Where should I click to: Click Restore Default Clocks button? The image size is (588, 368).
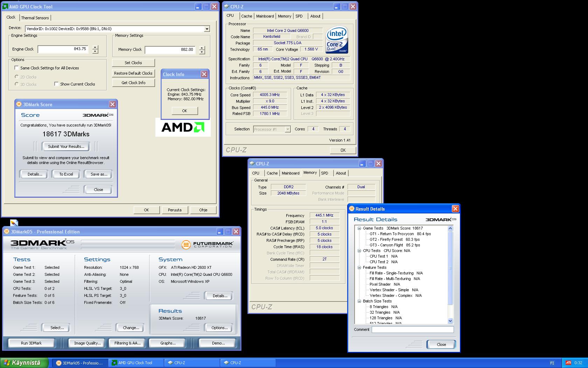pos(133,73)
